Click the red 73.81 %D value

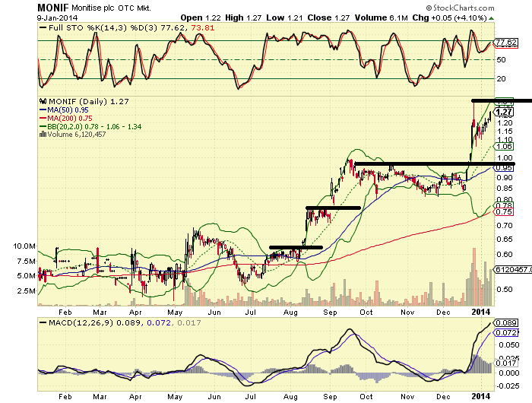point(203,28)
